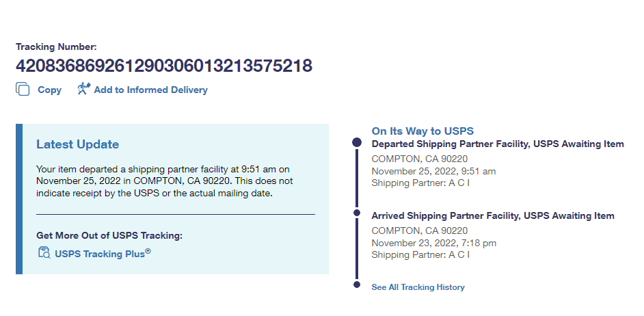
Task: Click the timeline dot for Arrived event
Action: pyautogui.click(x=356, y=213)
